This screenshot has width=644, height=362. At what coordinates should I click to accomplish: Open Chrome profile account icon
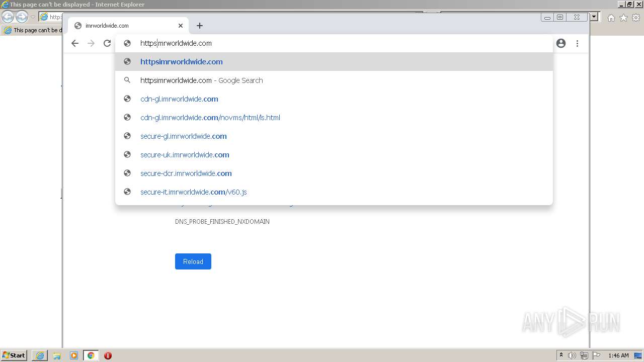pyautogui.click(x=561, y=43)
